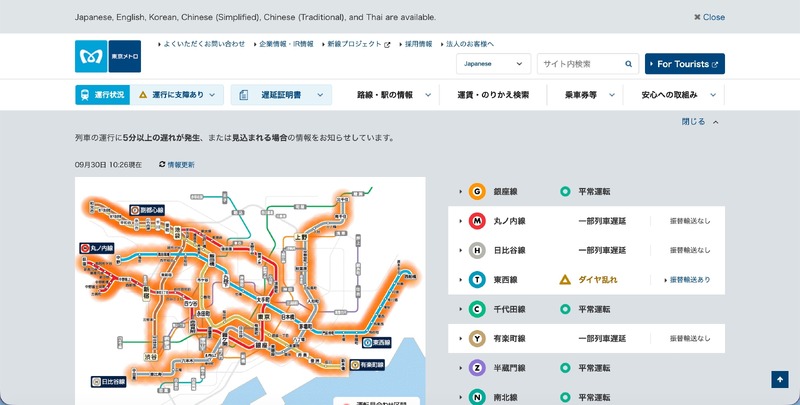Viewport: 800px width, 405px height.
Task: Click the Yurakucho line Y icon
Action: pyautogui.click(x=477, y=338)
